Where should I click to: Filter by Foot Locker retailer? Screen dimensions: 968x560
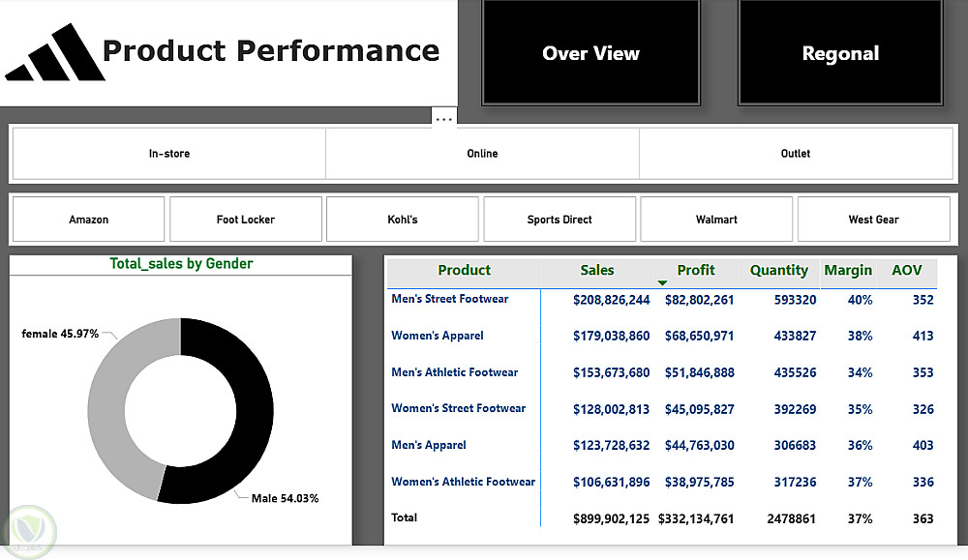(x=246, y=220)
